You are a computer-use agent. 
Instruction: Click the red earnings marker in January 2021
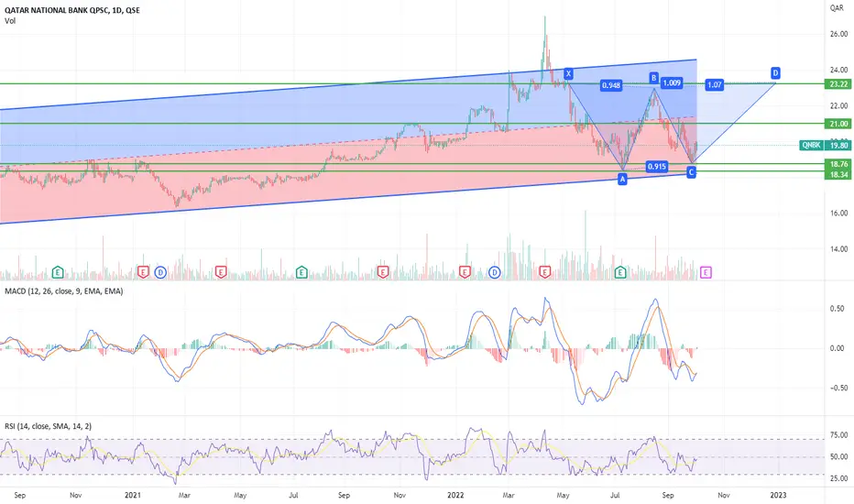143,272
